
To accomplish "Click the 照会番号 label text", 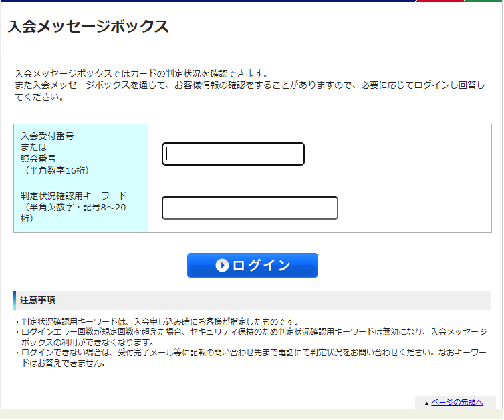I will [x=38, y=158].
